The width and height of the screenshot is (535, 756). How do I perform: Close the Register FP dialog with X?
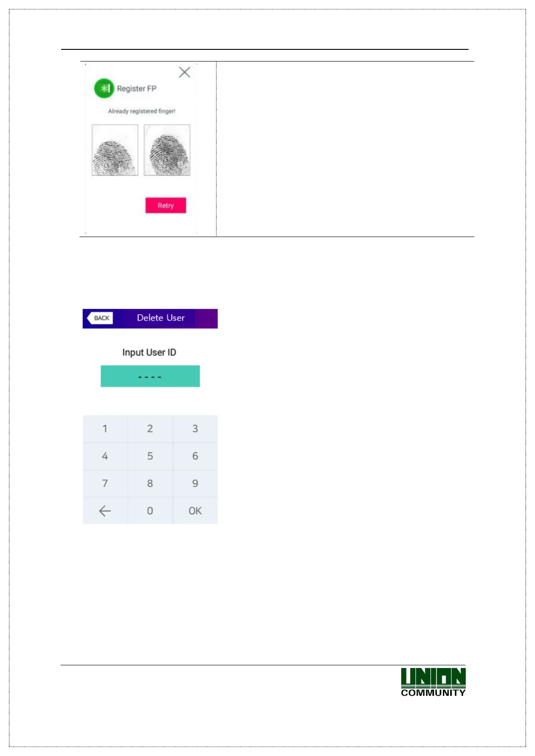click(185, 72)
